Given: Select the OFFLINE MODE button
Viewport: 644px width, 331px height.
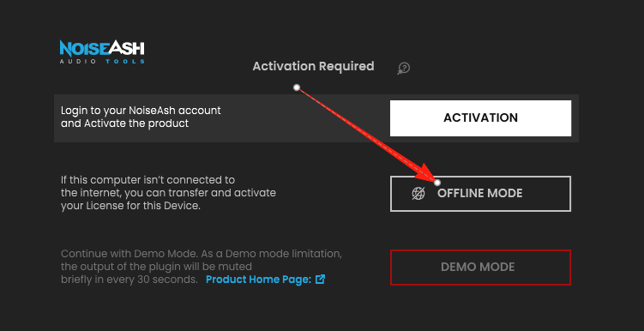Looking at the screenshot, I should pos(480,194).
